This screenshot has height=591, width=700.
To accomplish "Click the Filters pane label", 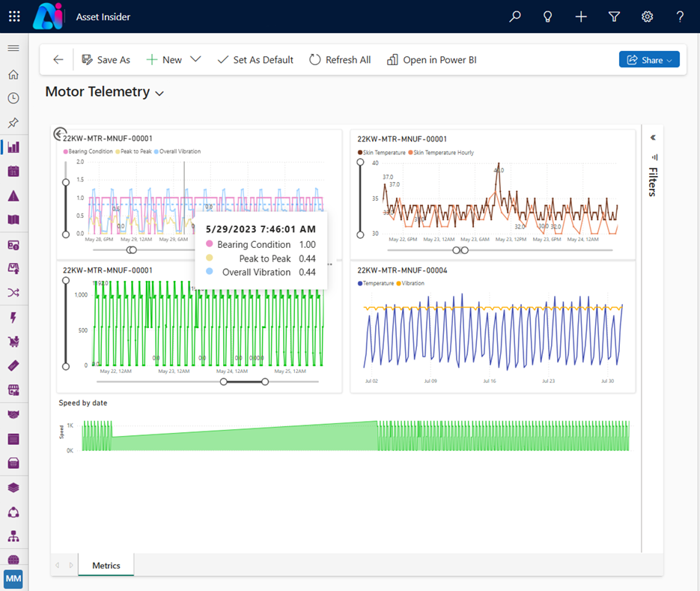I will (653, 182).
